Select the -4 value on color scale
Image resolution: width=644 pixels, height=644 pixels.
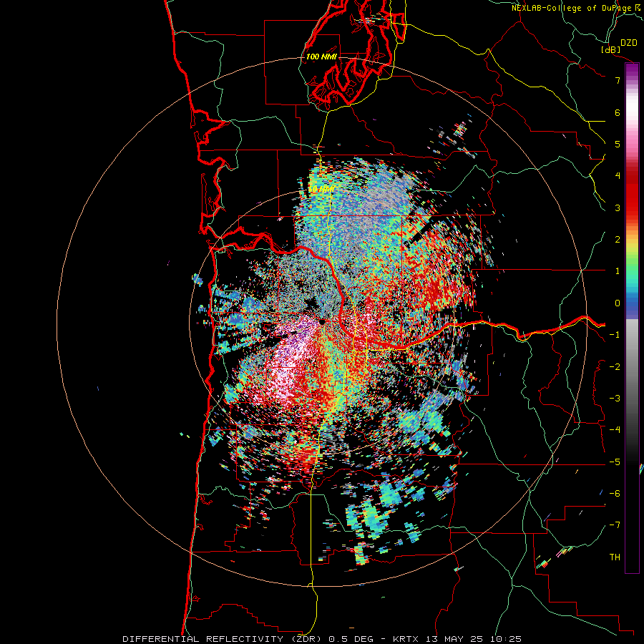coord(615,430)
